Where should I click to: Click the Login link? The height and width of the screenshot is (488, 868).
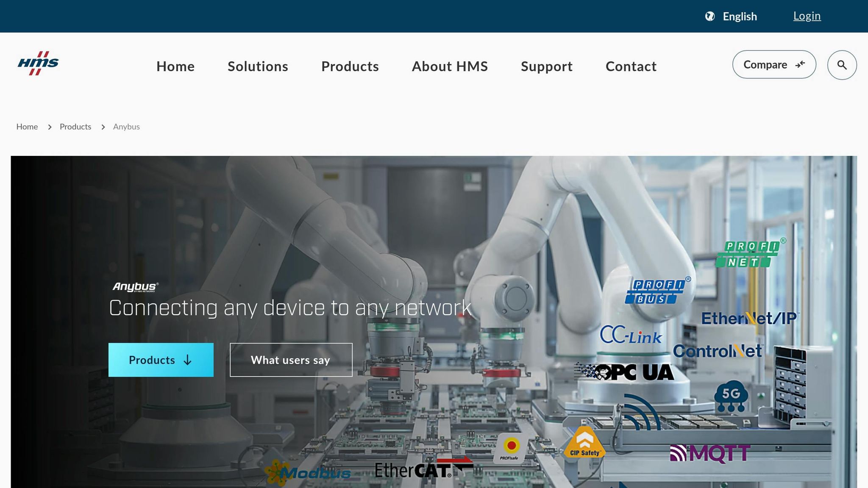pyautogui.click(x=807, y=16)
